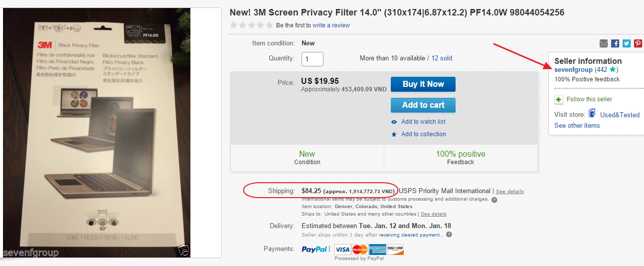Image resolution: width=644 pixels, height=266 pixels.
Task: Click the blue store icon beside Visit store
Action: click(592, 113)
